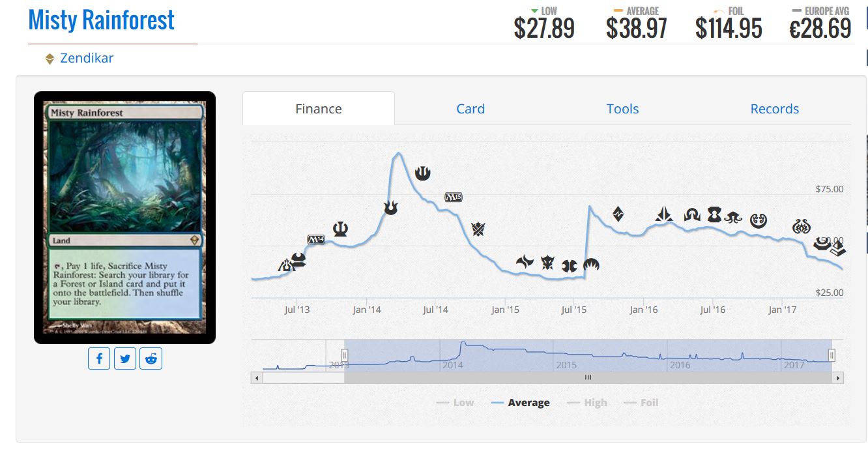Click the diamond-shaped Battle for Zendikar marker

click(618, 213)
